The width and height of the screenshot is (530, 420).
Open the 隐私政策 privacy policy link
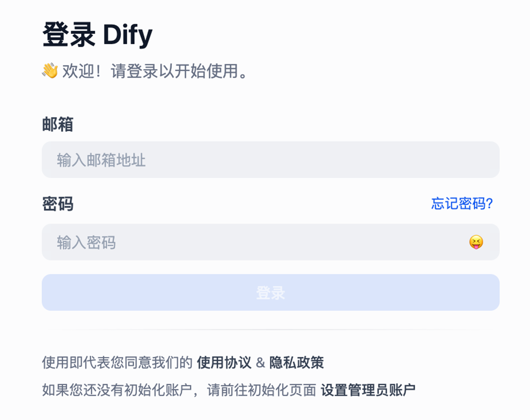pos(297,363)
